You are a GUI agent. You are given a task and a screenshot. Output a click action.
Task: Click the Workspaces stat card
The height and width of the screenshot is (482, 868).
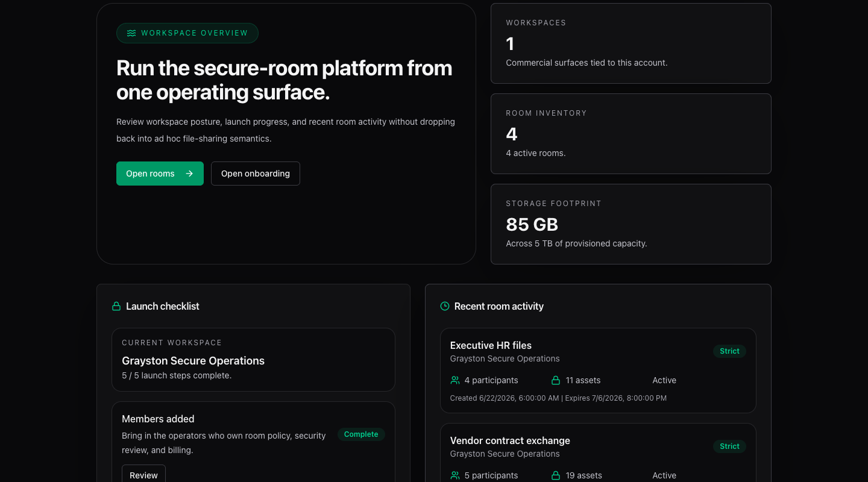click(631, 43)
